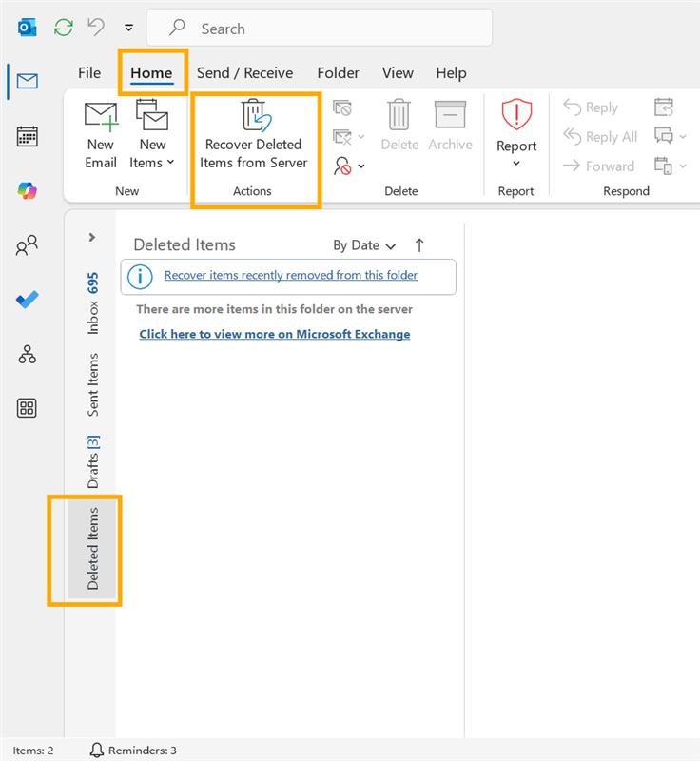Click the Reply with Meeting icon

[664, 107]
